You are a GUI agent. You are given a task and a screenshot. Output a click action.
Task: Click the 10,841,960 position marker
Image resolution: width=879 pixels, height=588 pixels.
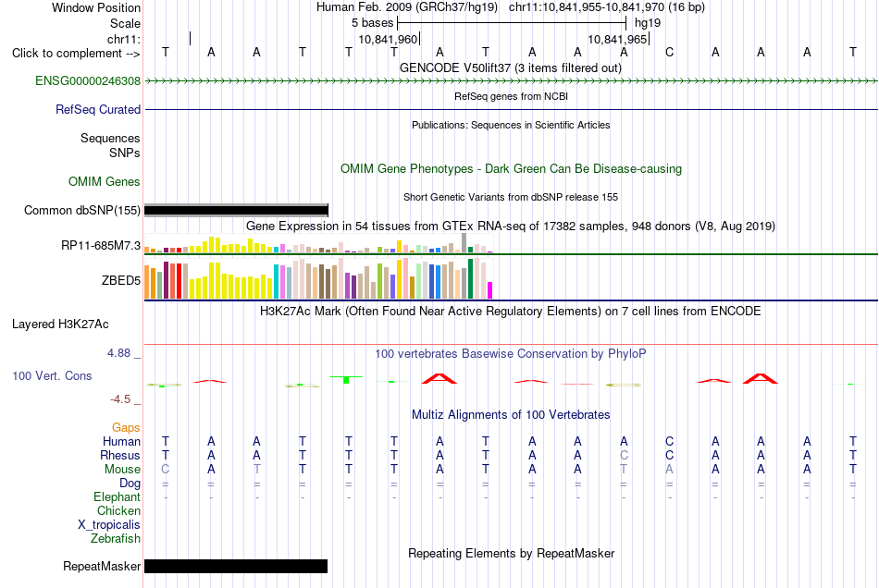389,39
